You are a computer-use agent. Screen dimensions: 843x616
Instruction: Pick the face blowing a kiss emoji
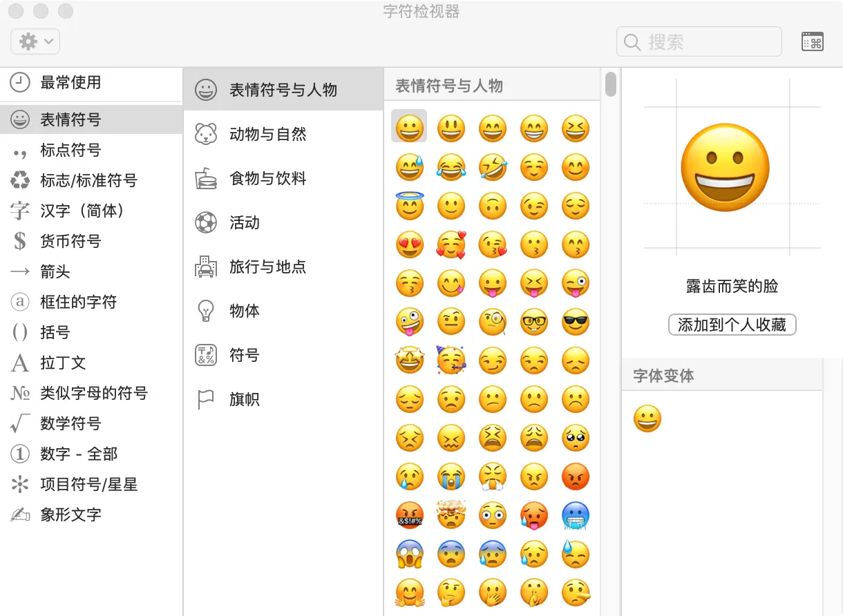(x=492, y=244)
